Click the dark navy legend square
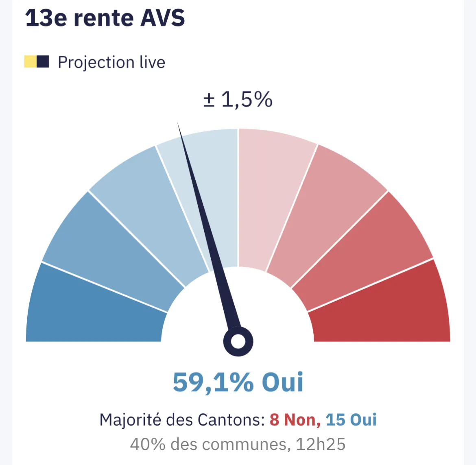The width and height of the screenshot is (476, 465). (43, 61)
